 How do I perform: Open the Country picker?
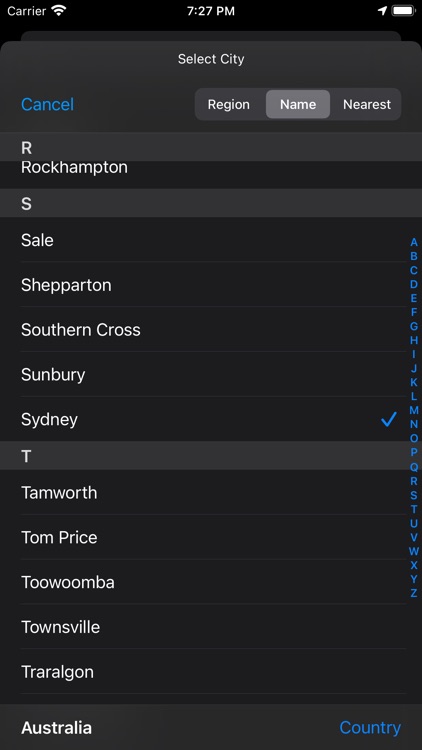click(x=370, y=728)
